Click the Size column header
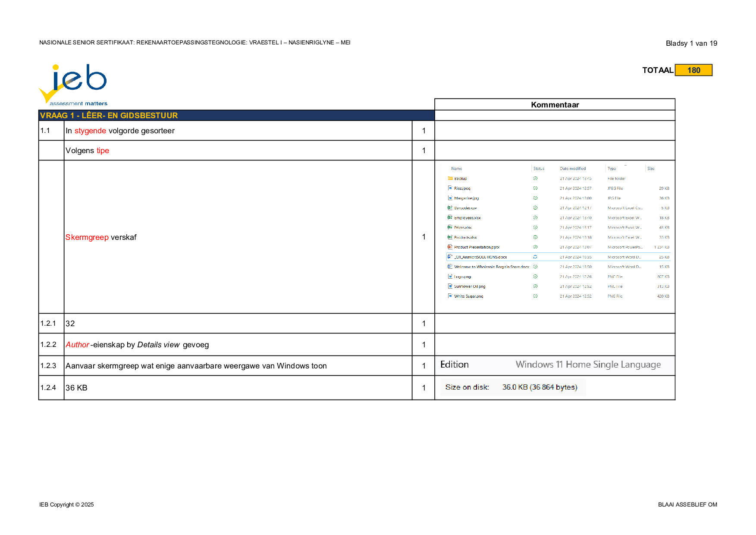 pos(651,169)
